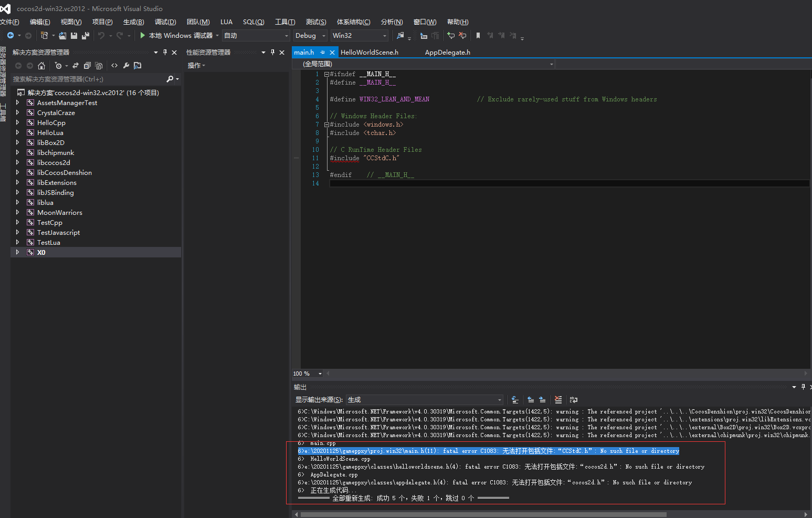This screenshot has height=518, width=812.
Task: Switch to the HelloWorldScene.h tab
Action: 370,53
